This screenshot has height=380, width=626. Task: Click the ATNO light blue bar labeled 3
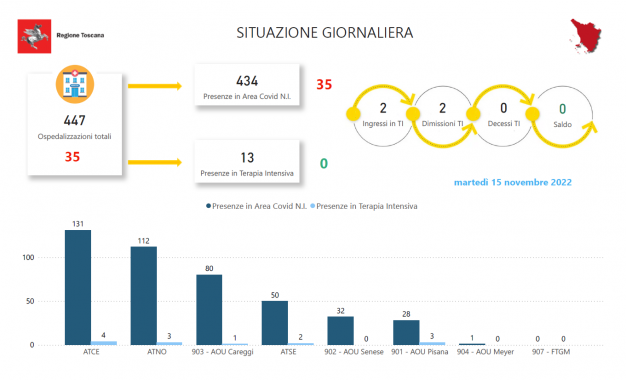[x=169, y=343]
